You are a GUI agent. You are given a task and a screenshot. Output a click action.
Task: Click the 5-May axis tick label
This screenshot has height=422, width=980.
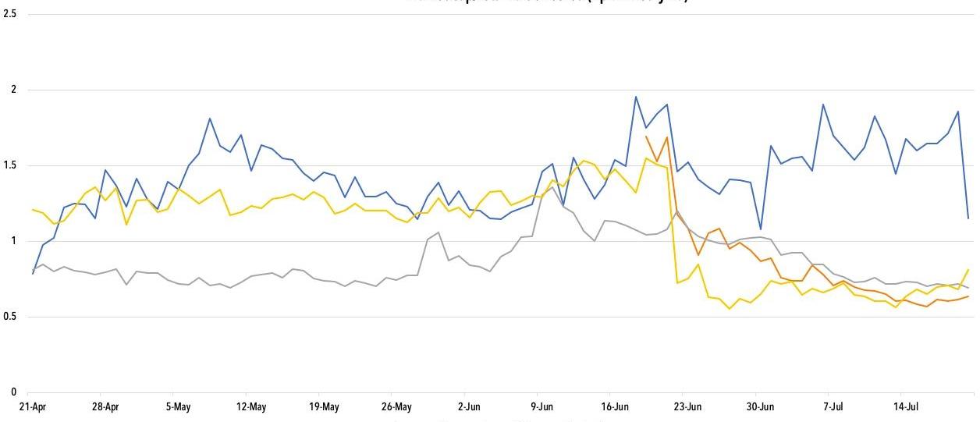[x=179, y=406]
